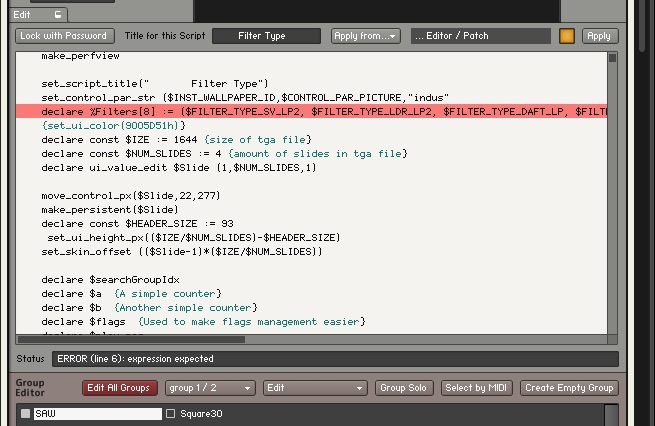Click the Editor / Patch field
The width and height of the screenshot is (655, 426).
480,36
